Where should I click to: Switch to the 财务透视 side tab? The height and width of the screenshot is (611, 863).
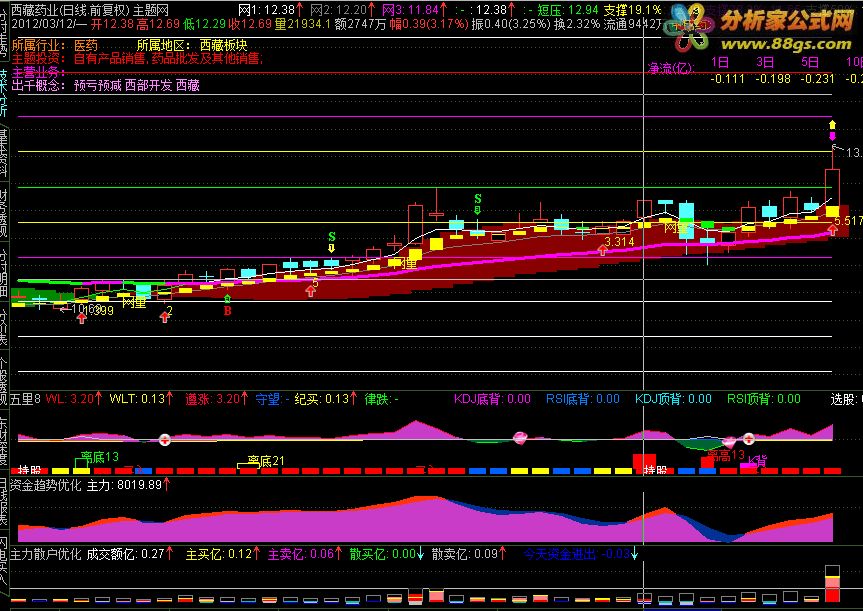pos(4,214)
